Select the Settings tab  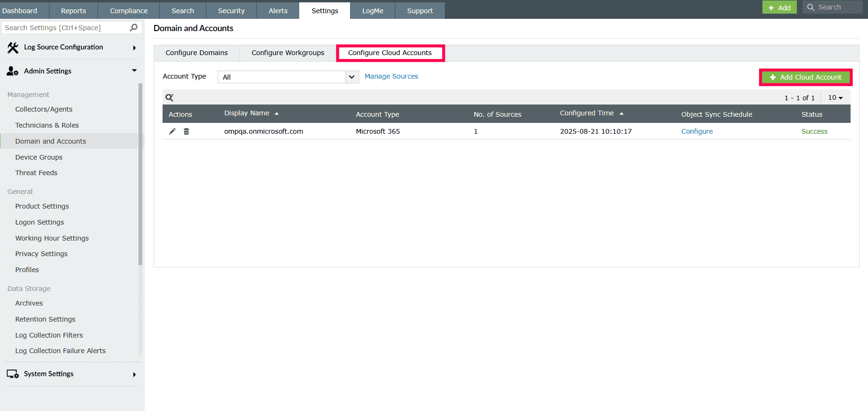[325, 10]
